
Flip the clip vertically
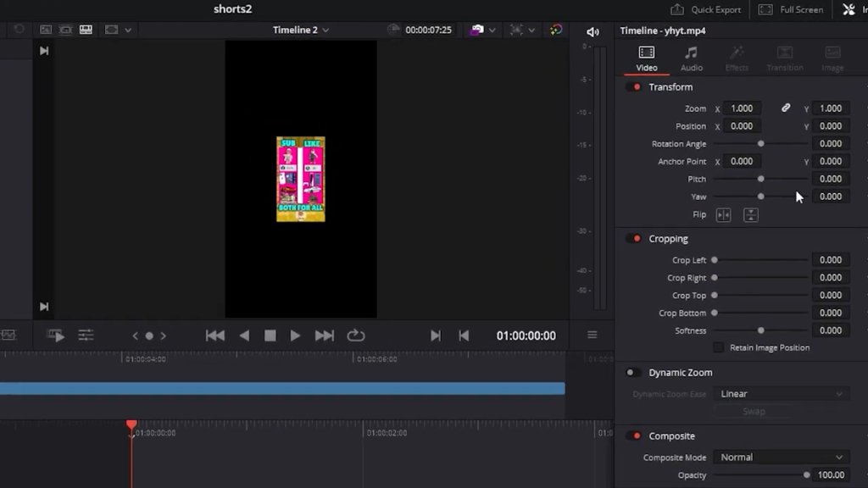(751, 214)
